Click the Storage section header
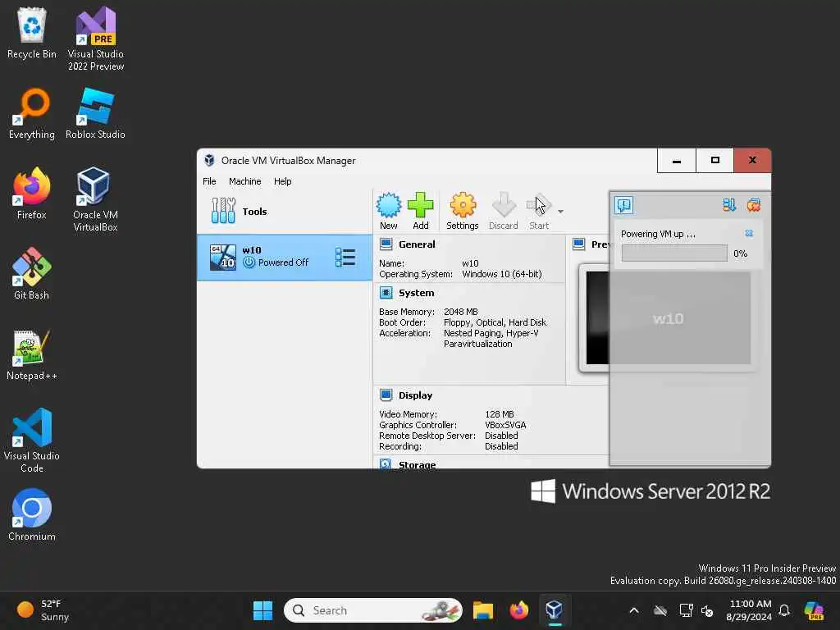840x630 pixels. [417, 464]
